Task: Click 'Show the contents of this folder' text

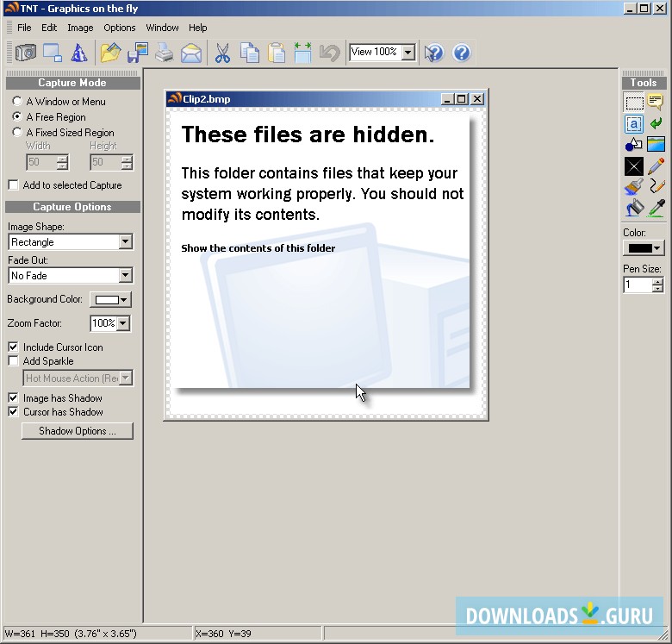Action: click(x=258, y=248)
